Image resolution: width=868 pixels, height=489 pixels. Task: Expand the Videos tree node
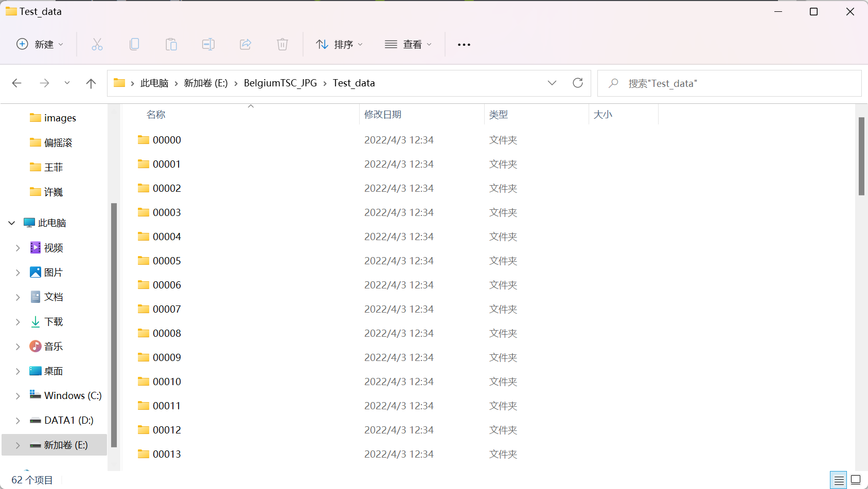point(18,248)
